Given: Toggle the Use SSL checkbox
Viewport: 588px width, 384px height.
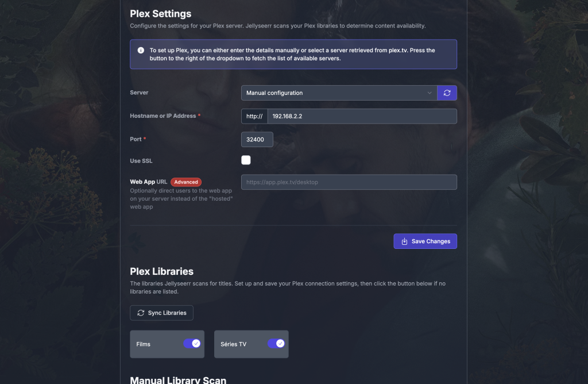Looking at the screenshot, I should coord(246,160).
